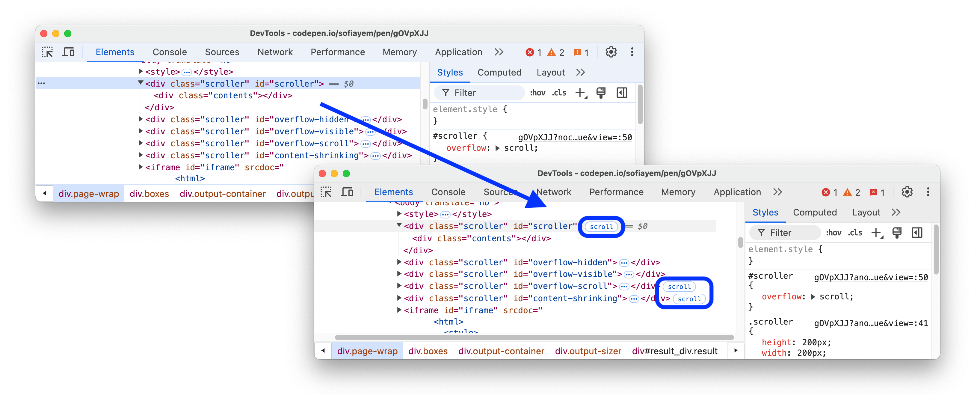980x395 pixels.
Task: Click the scroll badge on scroller div
Action: coord(600,226)
